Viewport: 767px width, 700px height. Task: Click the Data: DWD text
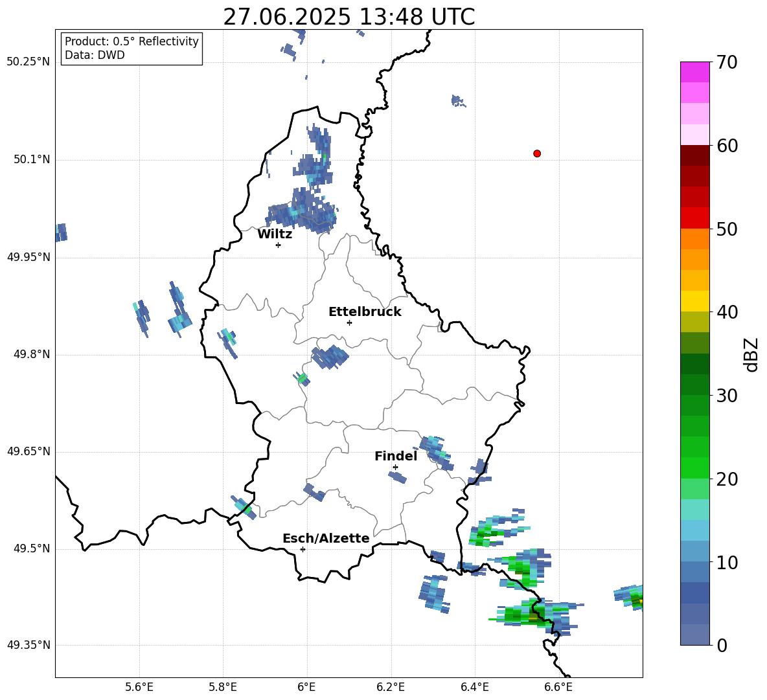coord(95,55)
